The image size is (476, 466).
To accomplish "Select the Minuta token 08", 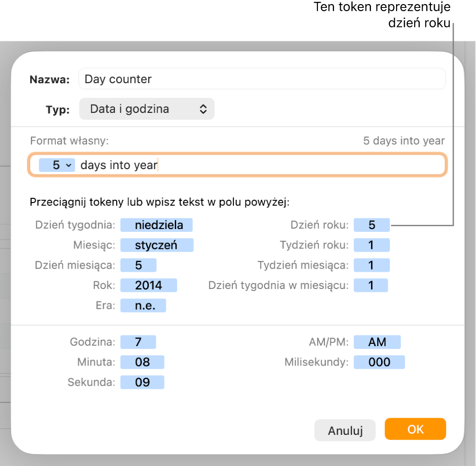I will coord(142,362).
